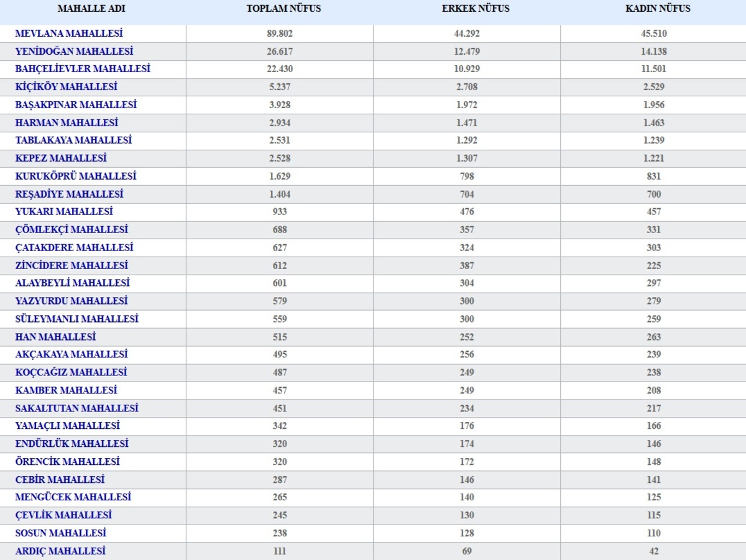Open the ENDÜRLÜK MAHALLESİ link

(x=71, y=444)
